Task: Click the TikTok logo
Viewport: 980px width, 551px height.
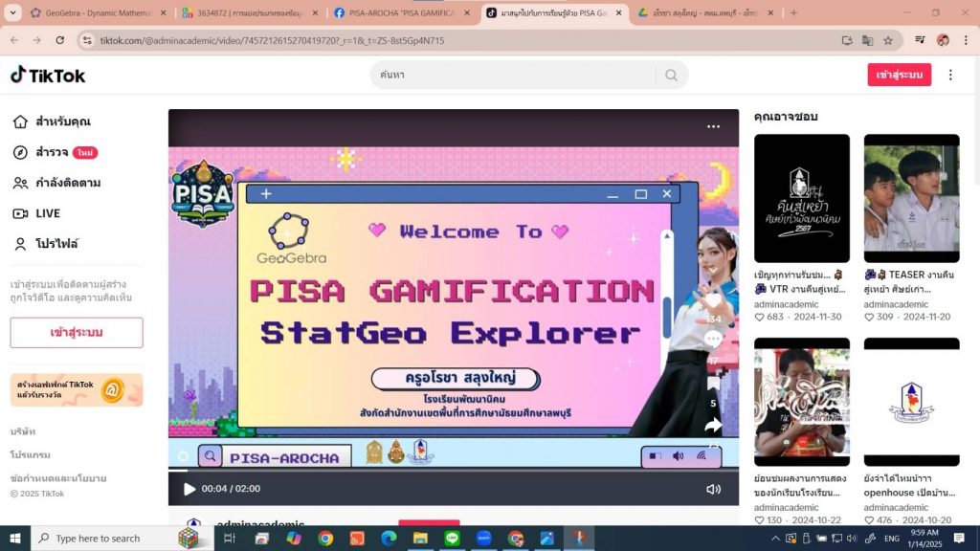Action: click(48, 76)
